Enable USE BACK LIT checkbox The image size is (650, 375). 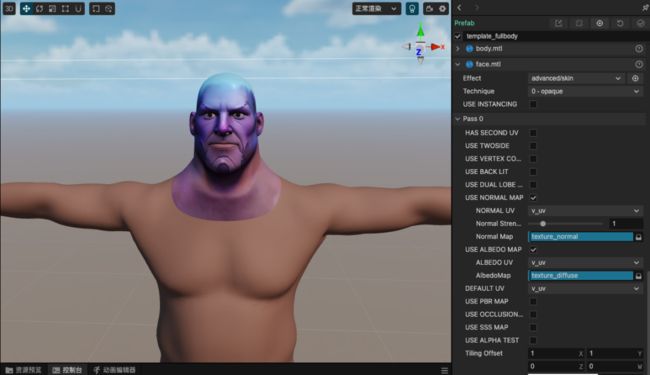point(533,172)
